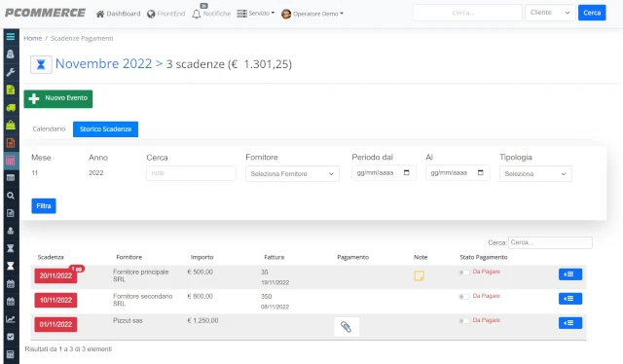Select the Storico Scadenze tab
623x364 pixels.
105,129
